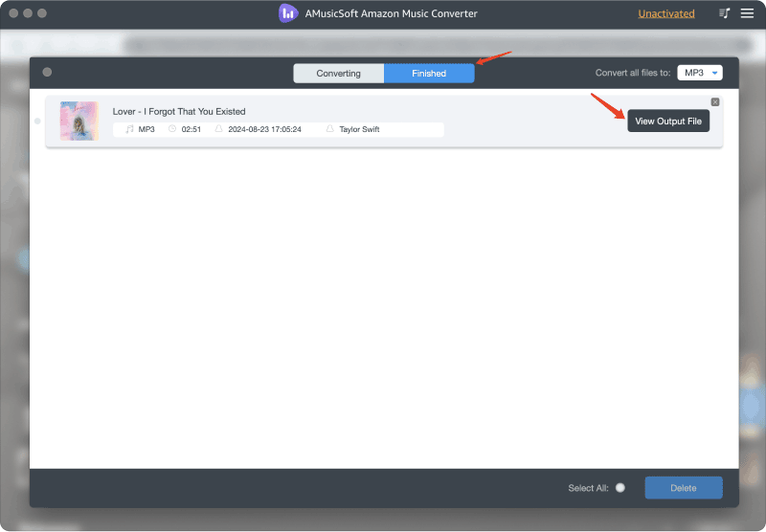
Task: Select the Lover track's row radio dot
Action: tap(37, 122)
